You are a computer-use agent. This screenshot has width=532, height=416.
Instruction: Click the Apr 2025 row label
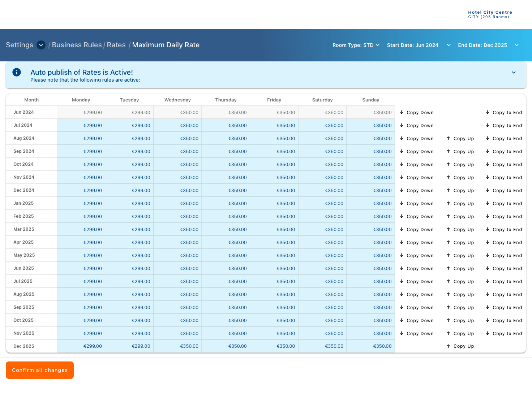(23, 242)
